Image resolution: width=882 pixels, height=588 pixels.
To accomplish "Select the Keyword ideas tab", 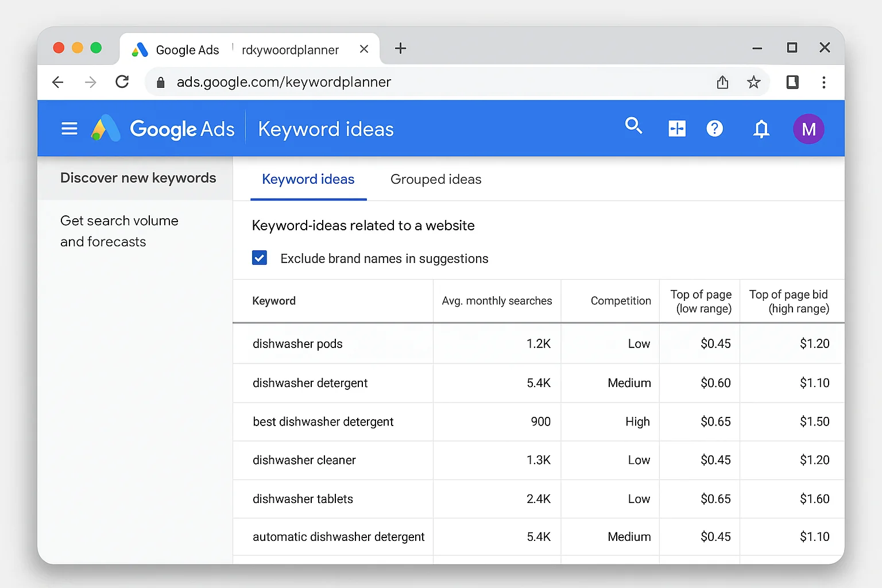I will click(308, 179).
